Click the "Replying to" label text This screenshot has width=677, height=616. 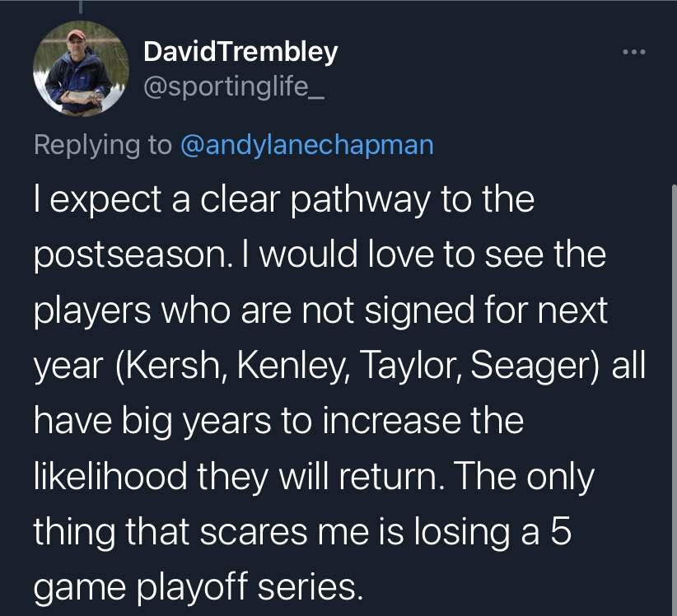102,144
